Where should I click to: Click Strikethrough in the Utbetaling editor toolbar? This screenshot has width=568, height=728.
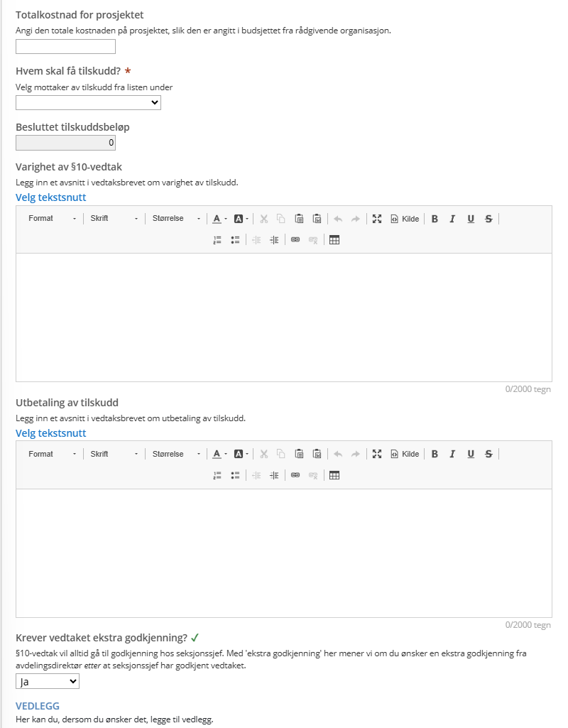(488, 455)
